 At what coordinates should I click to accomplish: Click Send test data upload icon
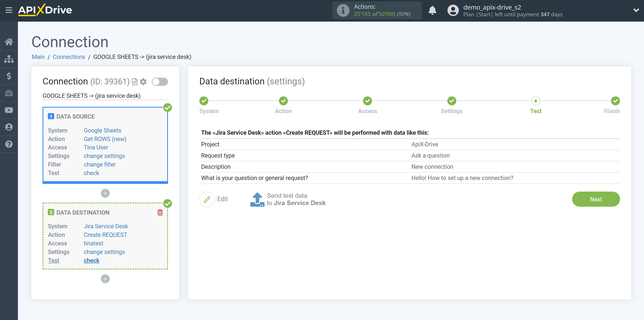[257, 199]
